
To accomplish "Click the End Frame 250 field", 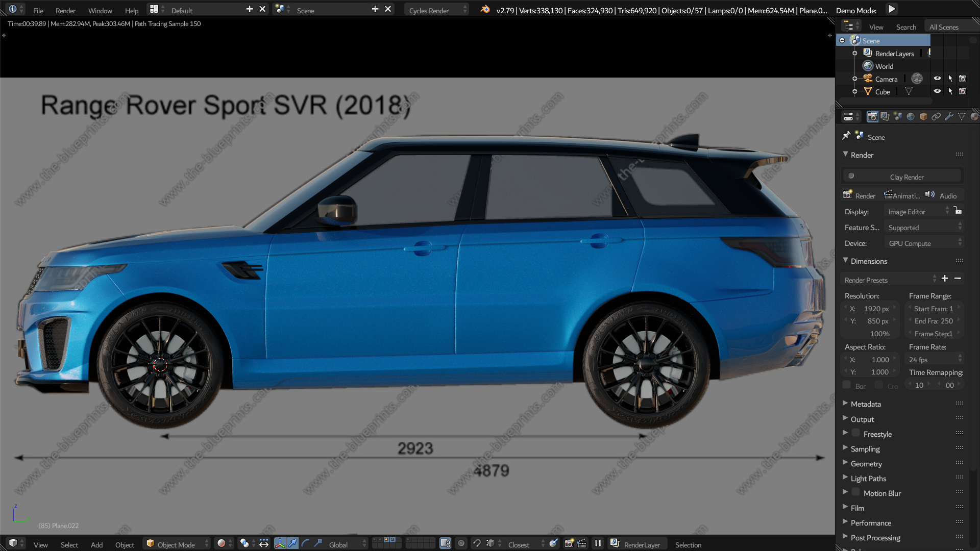I will tap(934, 321).
